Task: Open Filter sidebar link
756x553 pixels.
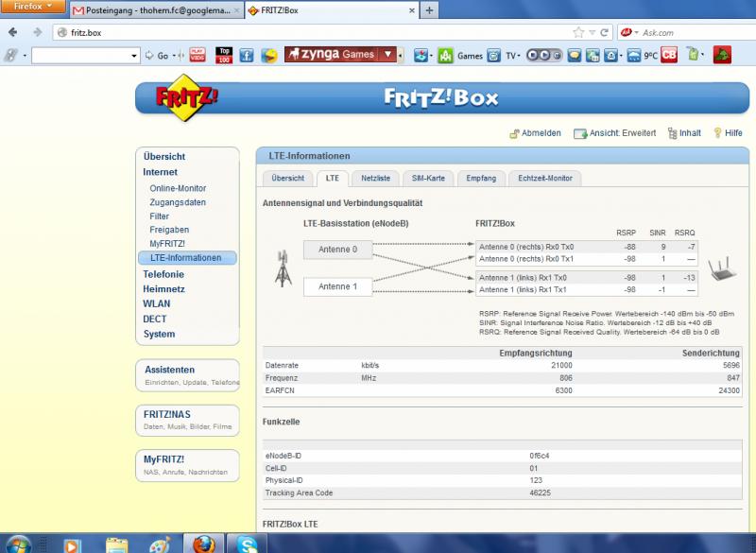Action: 159,216
